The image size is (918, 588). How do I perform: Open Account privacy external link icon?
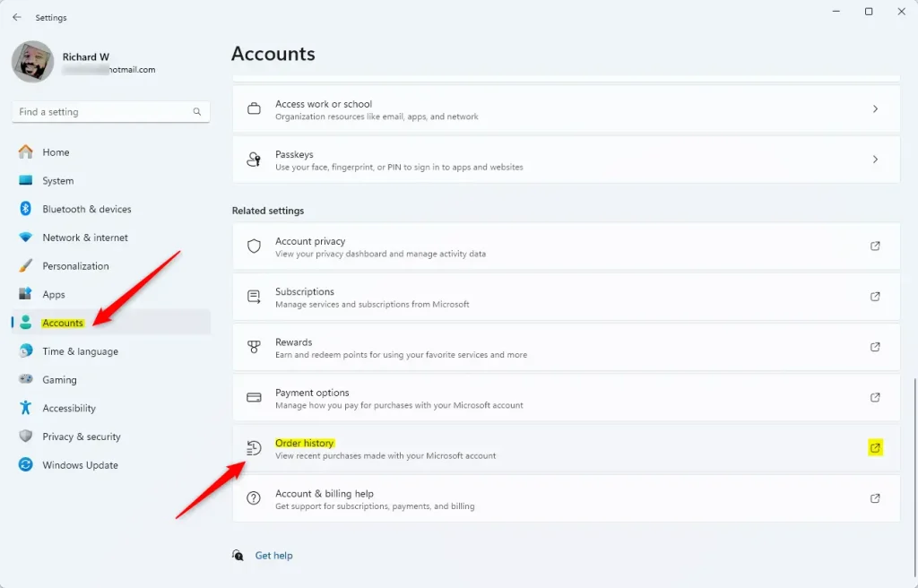coord(875,246)
